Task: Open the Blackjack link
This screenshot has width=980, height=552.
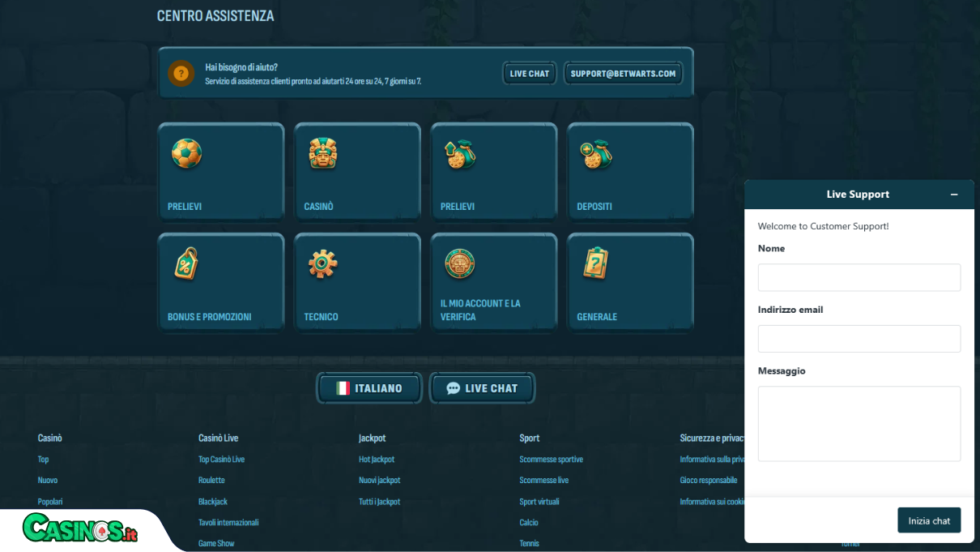Action: (213, 502)
